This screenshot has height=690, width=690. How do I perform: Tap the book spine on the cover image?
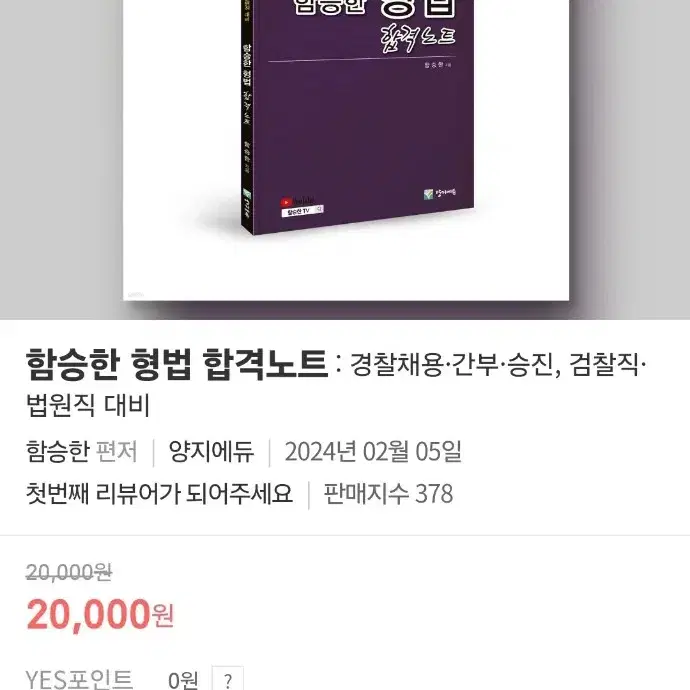[x=247, y=119]
